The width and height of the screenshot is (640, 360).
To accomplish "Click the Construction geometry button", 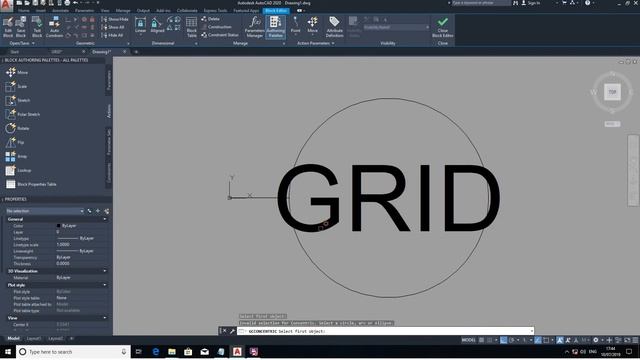I will tap(217, 27).
